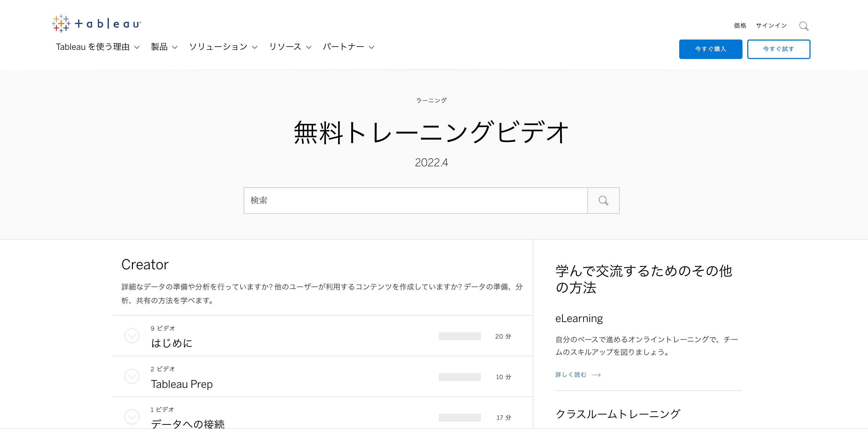Click the progress bar in データへの接続 row

(x=460, y=418)
